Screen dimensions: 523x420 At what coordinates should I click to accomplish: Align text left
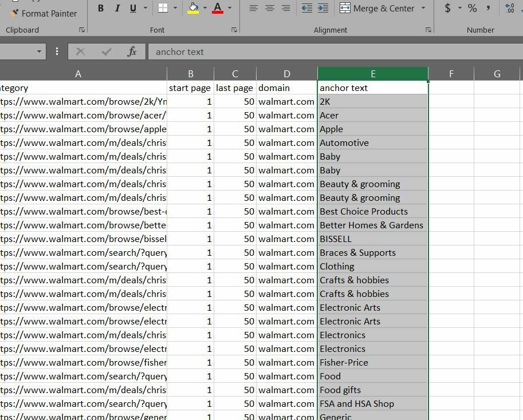254,8
